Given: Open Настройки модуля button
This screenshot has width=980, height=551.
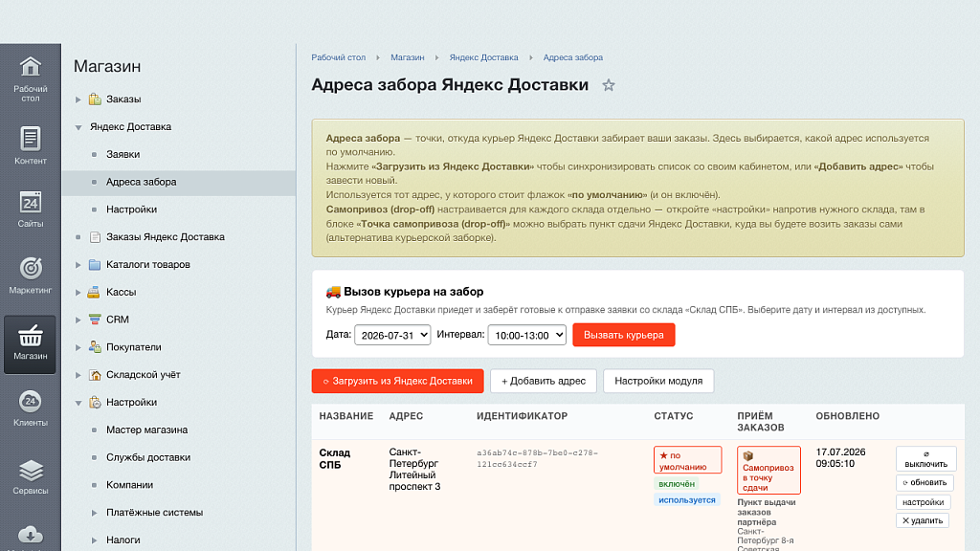Looking at the screenshot, I should [658, 381].
